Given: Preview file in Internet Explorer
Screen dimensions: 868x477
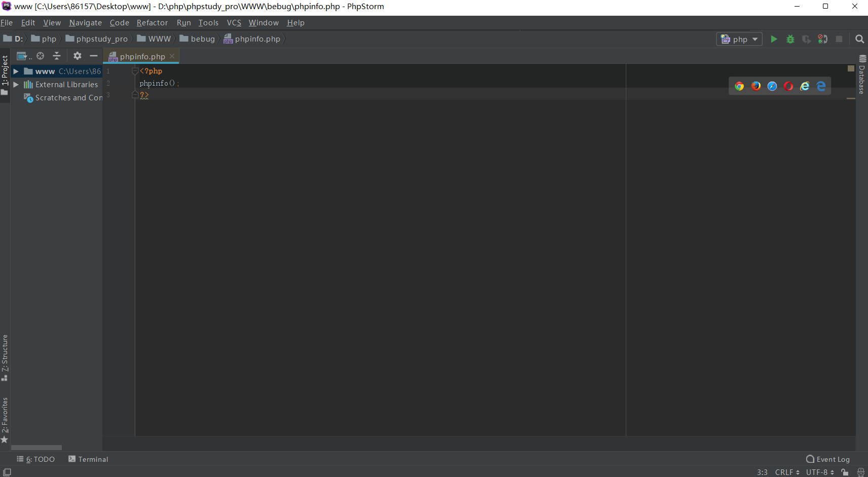Looking at the screenshot, I should 805,86.
